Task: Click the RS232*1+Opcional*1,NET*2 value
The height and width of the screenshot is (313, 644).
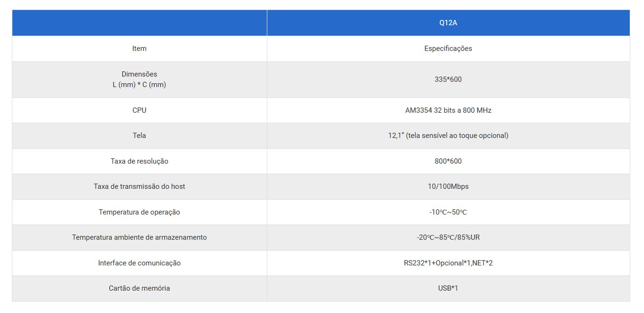Action: [x=448, y=263]
